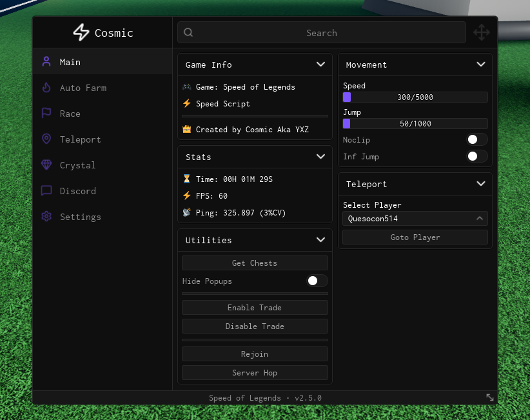
Task: Click the Teleport map pin icon
Action: point(46,139)
